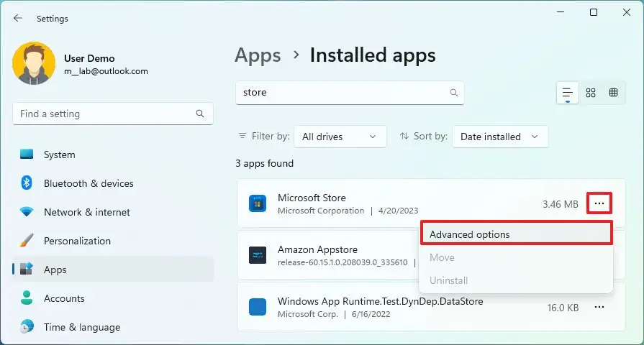Viewport: 644px width, 345px height.
Task: Click Move in the context menu
Action: tap(516, 257)
